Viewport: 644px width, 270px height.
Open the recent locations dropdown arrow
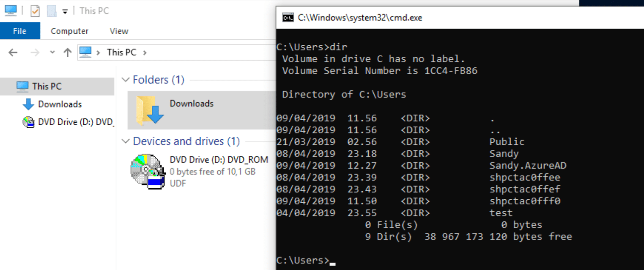(52, 52)
